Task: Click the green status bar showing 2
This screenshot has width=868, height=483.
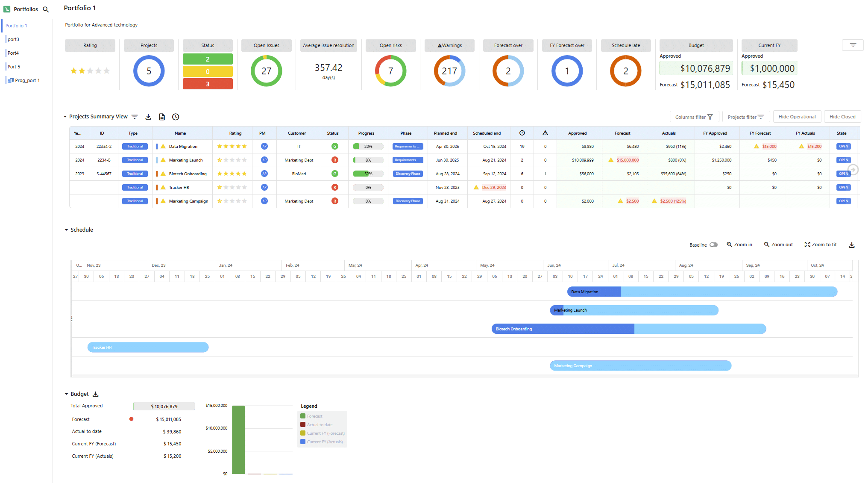Action: (208, 59)
